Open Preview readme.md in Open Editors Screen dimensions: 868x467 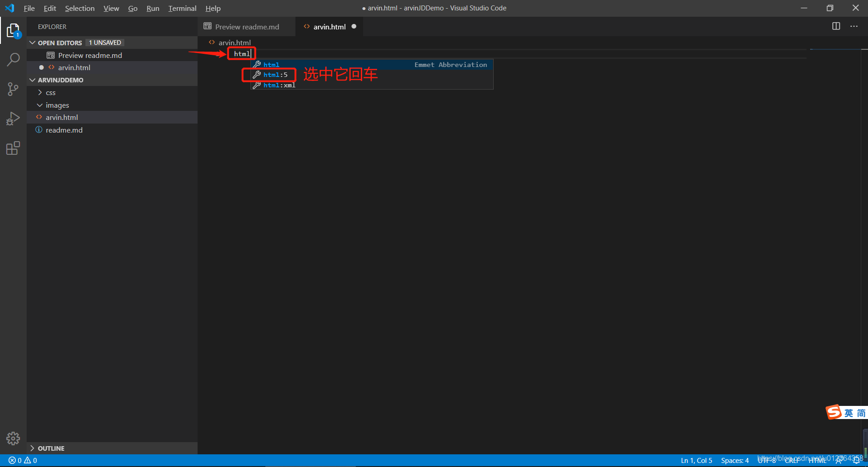coord(112,55)
